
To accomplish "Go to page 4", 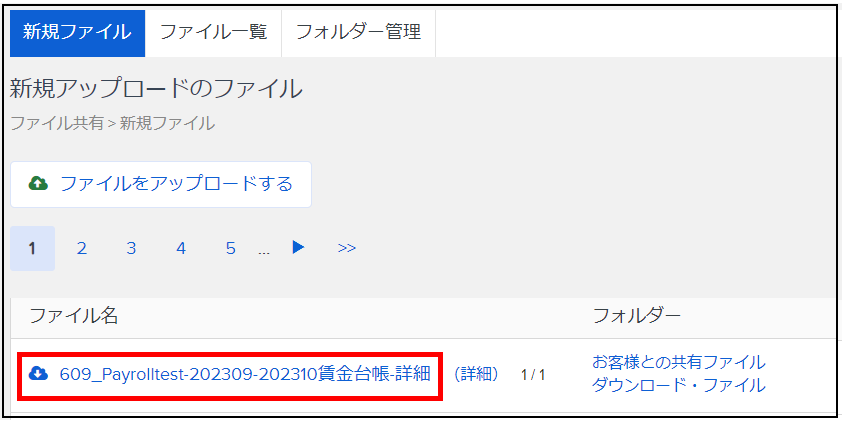I will coord(181,249).
